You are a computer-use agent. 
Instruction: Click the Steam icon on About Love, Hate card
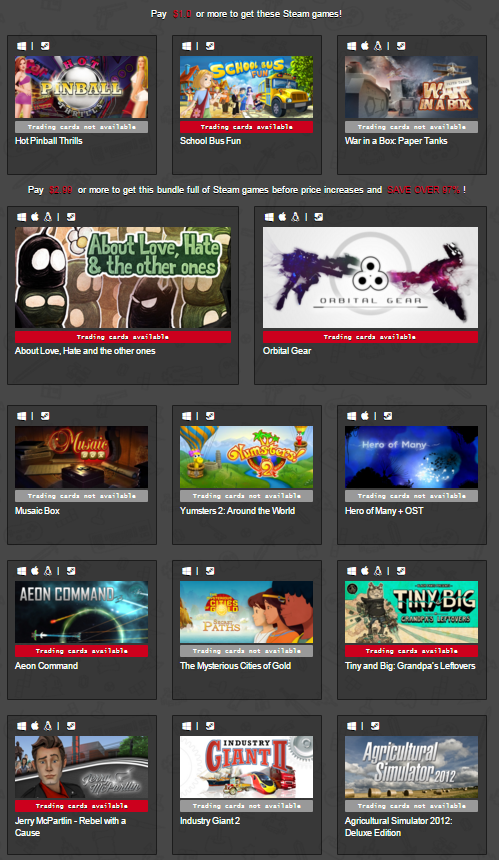71,217
